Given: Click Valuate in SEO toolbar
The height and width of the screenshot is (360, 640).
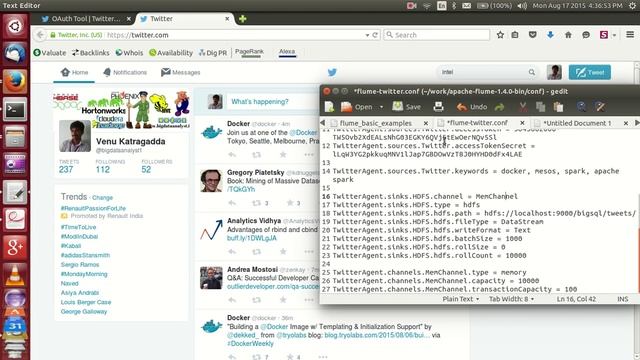Looking at the screenshot, I should [x=50, y=53].
